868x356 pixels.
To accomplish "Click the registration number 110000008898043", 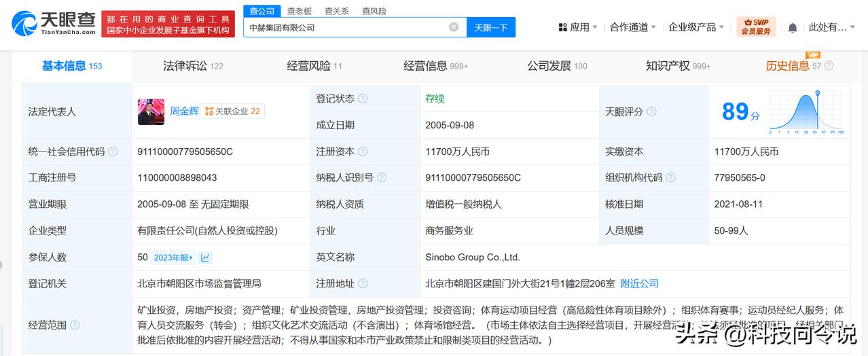I will [177, 177].
